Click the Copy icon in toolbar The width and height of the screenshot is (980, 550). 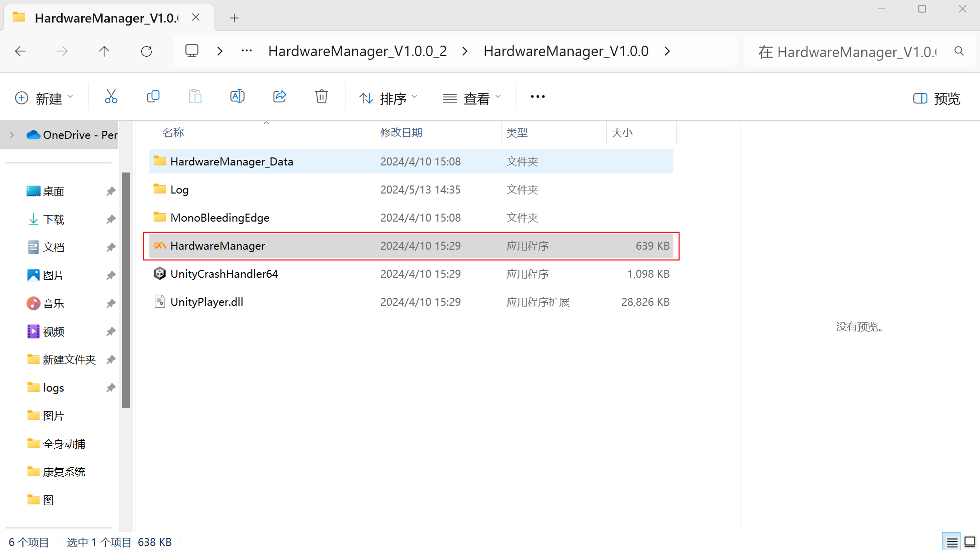pyautogui.click(x=153, y=97)
